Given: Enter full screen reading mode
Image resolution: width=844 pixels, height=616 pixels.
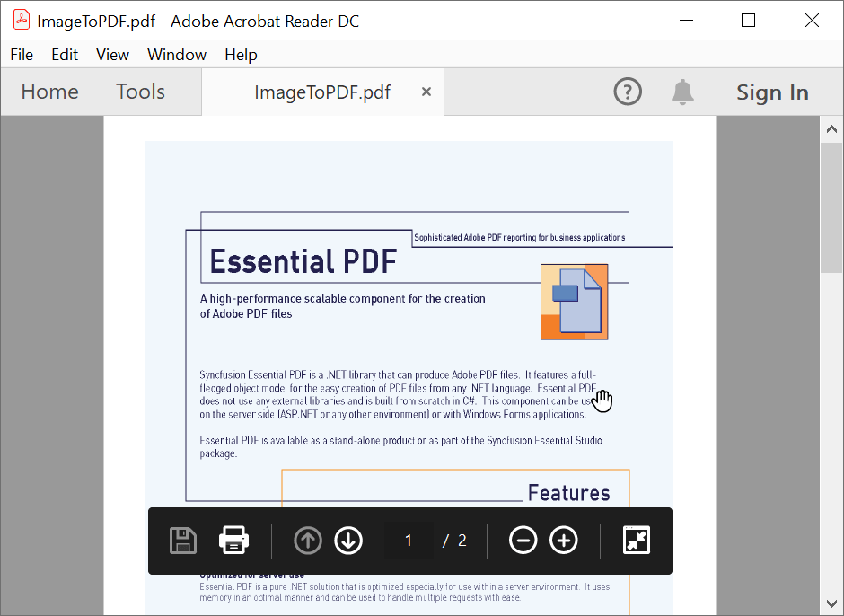Looking at the screenshot, I should click(x=636, y=540).
